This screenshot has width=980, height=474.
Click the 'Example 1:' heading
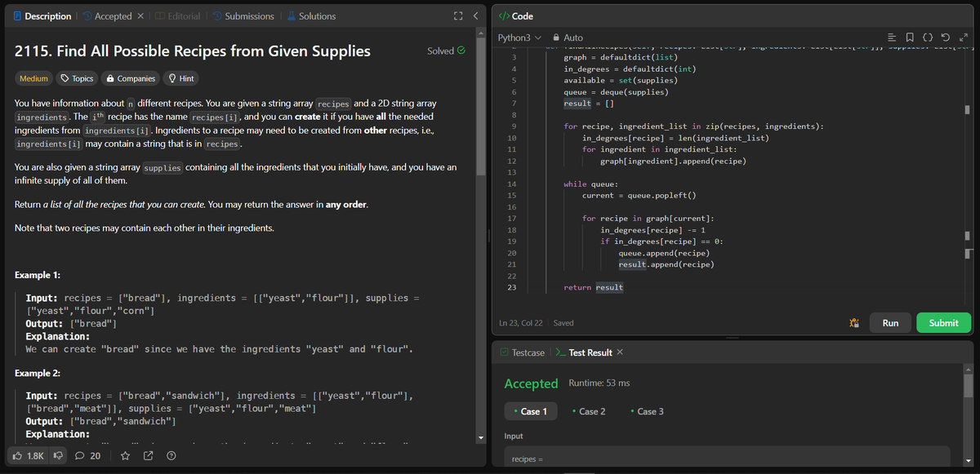pos(38,274)
